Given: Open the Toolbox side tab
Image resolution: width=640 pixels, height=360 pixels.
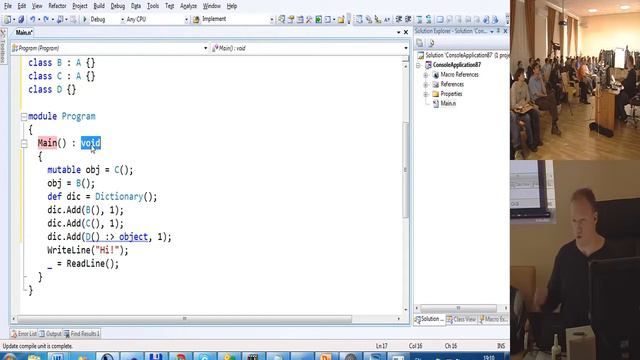Looking at the screenshot, I should 3,46.
